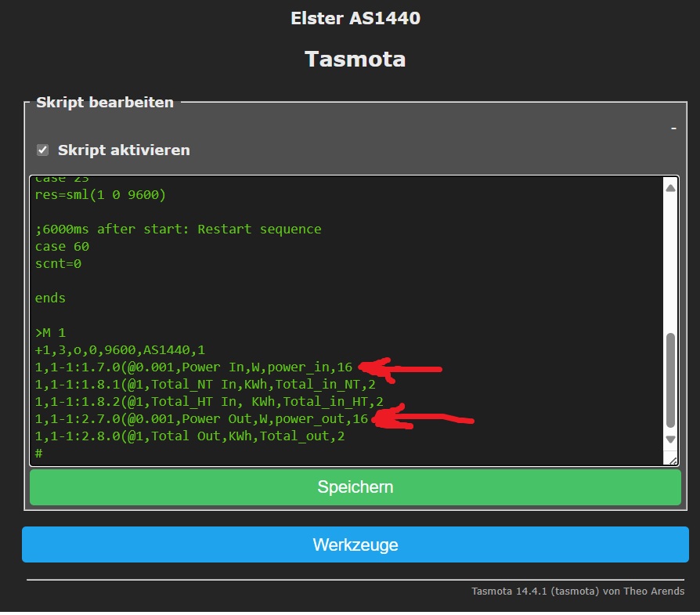
Task: Click the restart sequence comment line
Action: point(178,230)
